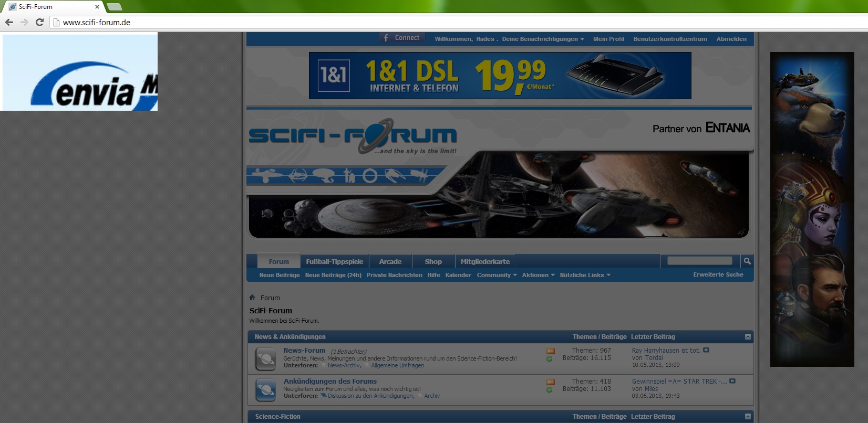868x423 pixels.
Task: Collapse the Science-Fiction category
Action: pos(748,416)
